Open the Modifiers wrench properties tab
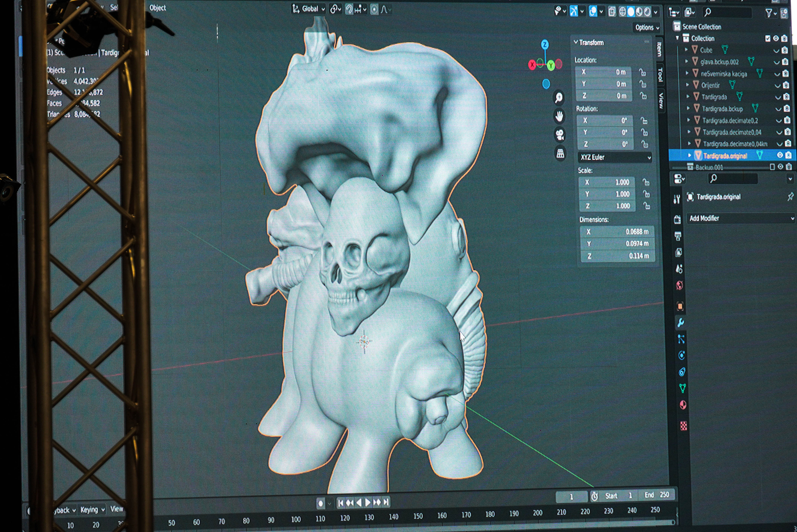 tap(680, 322)
